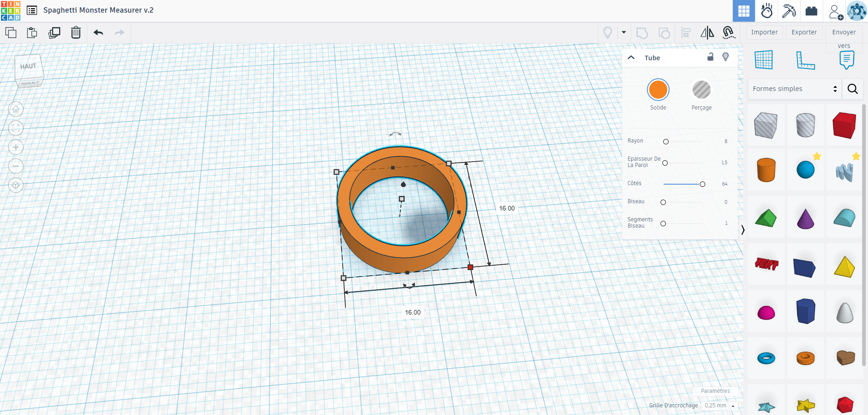Screen dimensions: 868x415
Task: Toggle the lock on Tube shape
Action: coord(710,57)
